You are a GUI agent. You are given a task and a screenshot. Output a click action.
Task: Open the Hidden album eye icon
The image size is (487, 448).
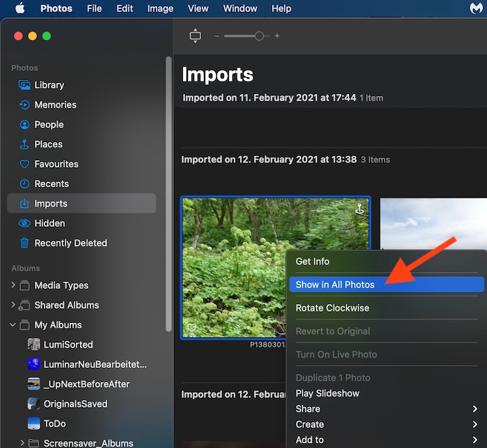click(24, 223)
